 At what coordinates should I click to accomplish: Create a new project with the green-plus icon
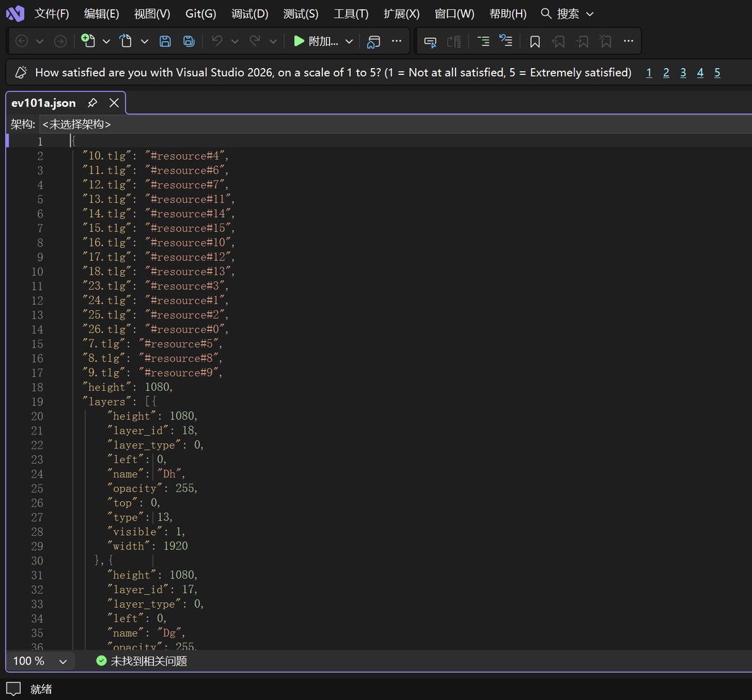click(88, 41)
